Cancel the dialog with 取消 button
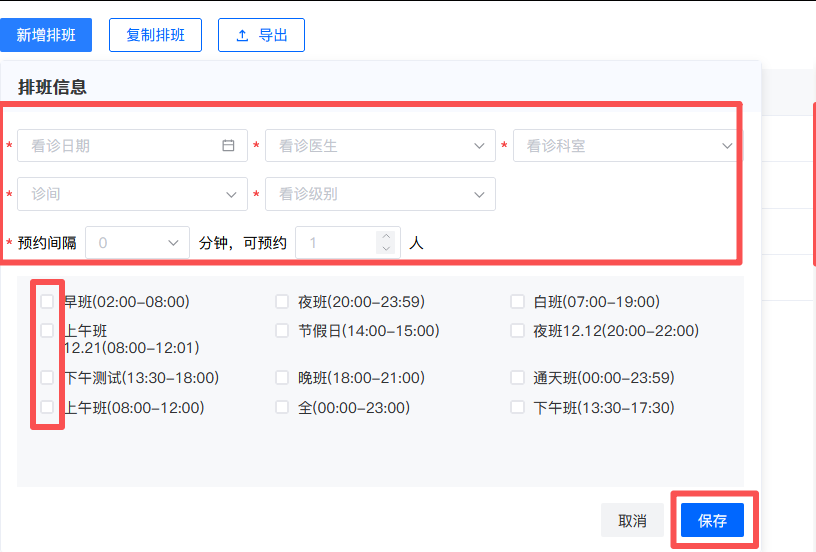 [x=632, y=521]
